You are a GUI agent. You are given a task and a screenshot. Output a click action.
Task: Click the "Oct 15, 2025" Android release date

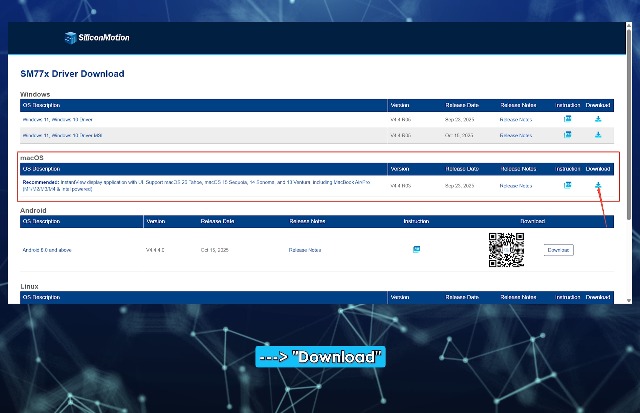(x=214, y=250)
